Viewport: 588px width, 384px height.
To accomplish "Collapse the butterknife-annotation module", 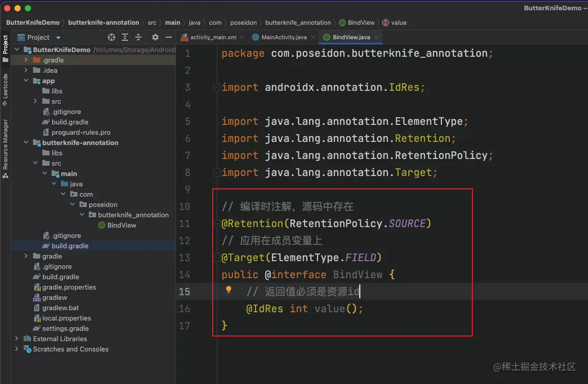I will click(x=26, y=142).
